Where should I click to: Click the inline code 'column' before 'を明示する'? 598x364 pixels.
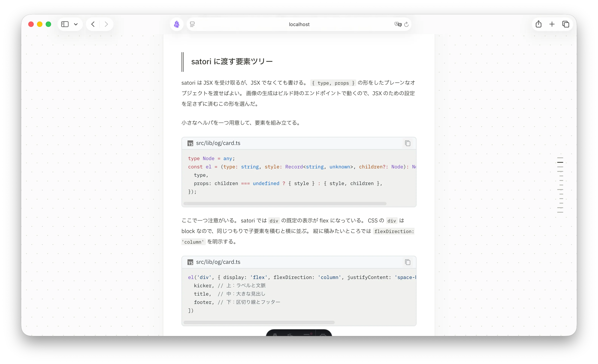(x=193, y=242)
